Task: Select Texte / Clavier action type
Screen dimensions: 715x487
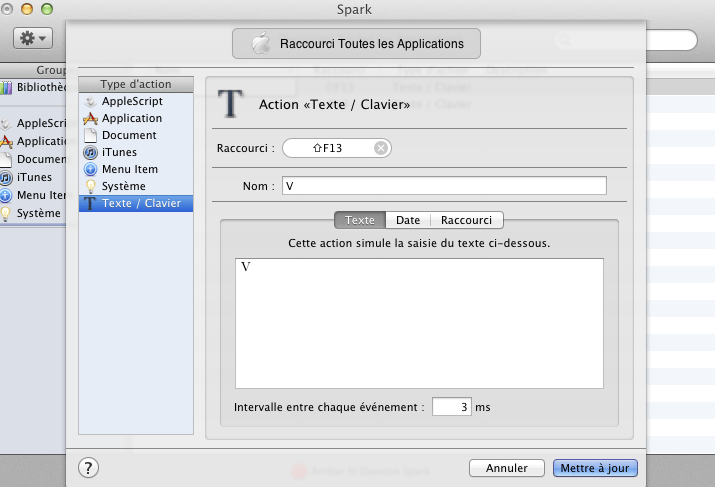Action: point(136,203)
